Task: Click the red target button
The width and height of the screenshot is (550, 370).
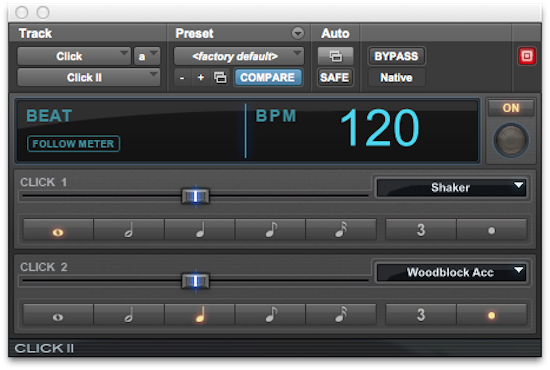Action: pyautogui.click(x=526, y=56)
